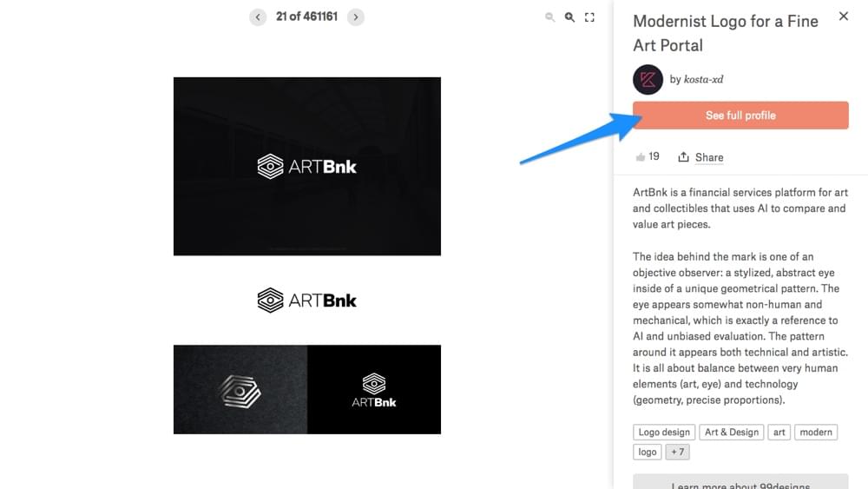Select the art tag
Image resolution: width=868 pixels, height=489 pixels.
tap(779, 432)
